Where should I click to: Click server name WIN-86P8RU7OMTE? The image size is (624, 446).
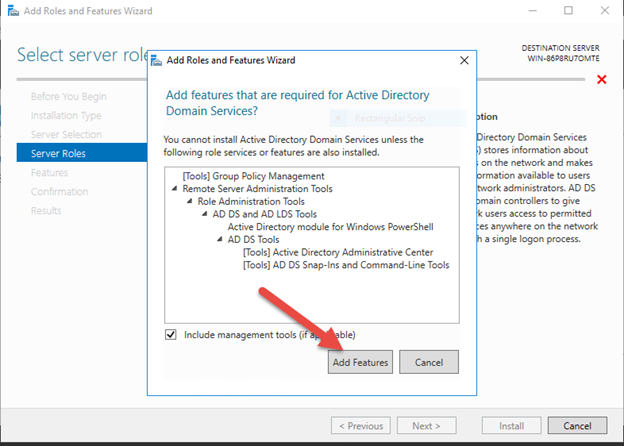pos(563,58)
